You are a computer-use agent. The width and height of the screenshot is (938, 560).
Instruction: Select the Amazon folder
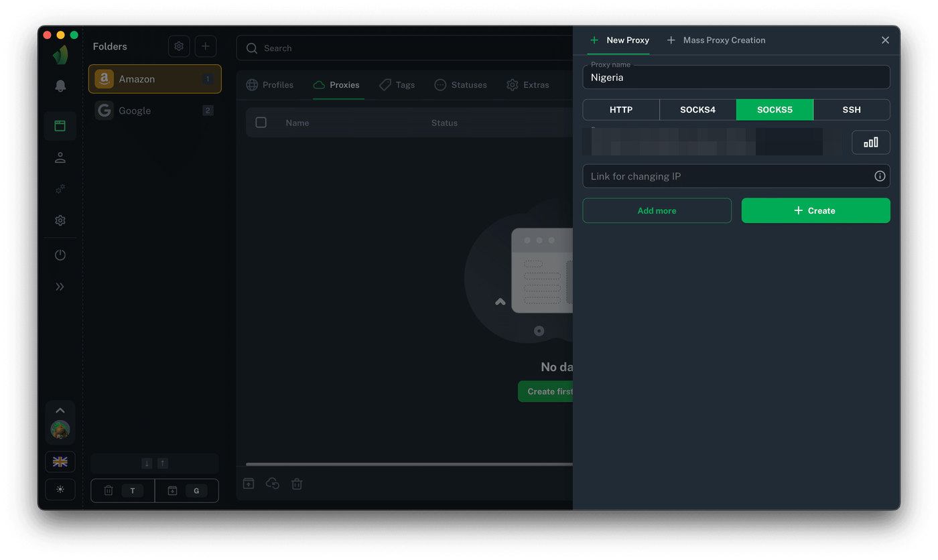coord(155,79)
